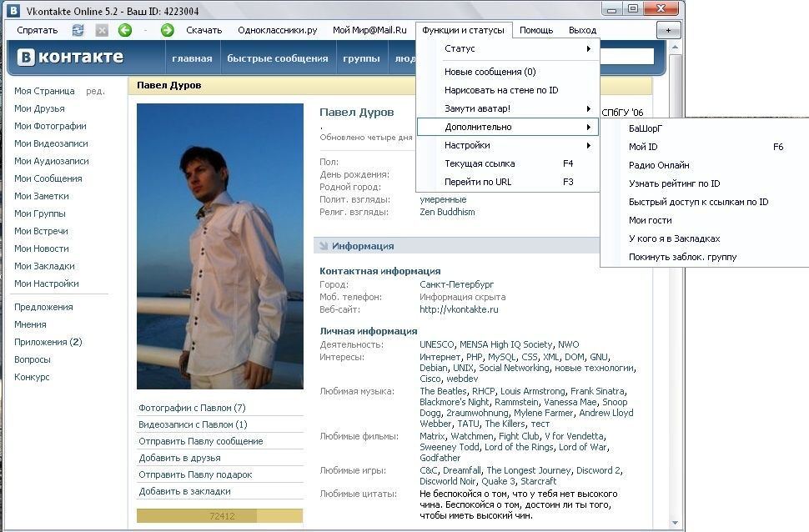Viewport: 809px width, 532px height.
Task: Click the ред. link beside Моя Страница
Action: coord(95,91)
